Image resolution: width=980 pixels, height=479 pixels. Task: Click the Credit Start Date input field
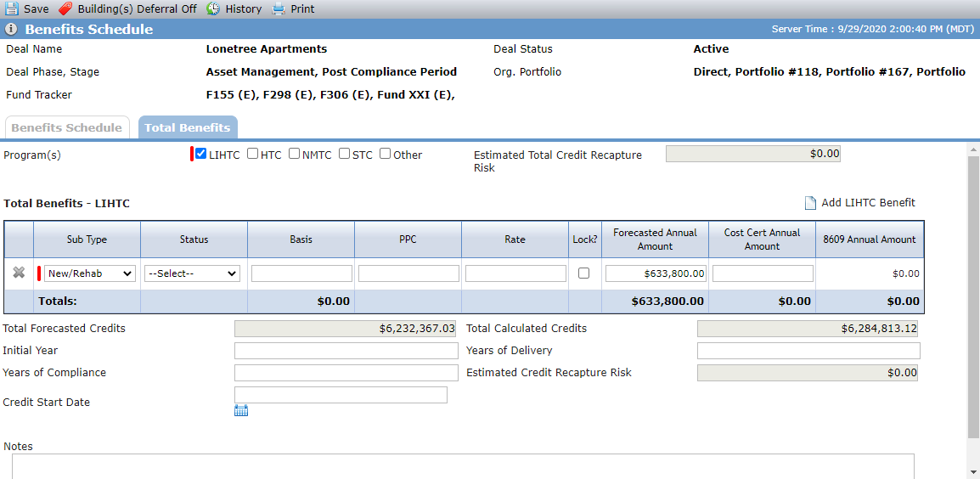pyautogui.click(x=341, y=395)
